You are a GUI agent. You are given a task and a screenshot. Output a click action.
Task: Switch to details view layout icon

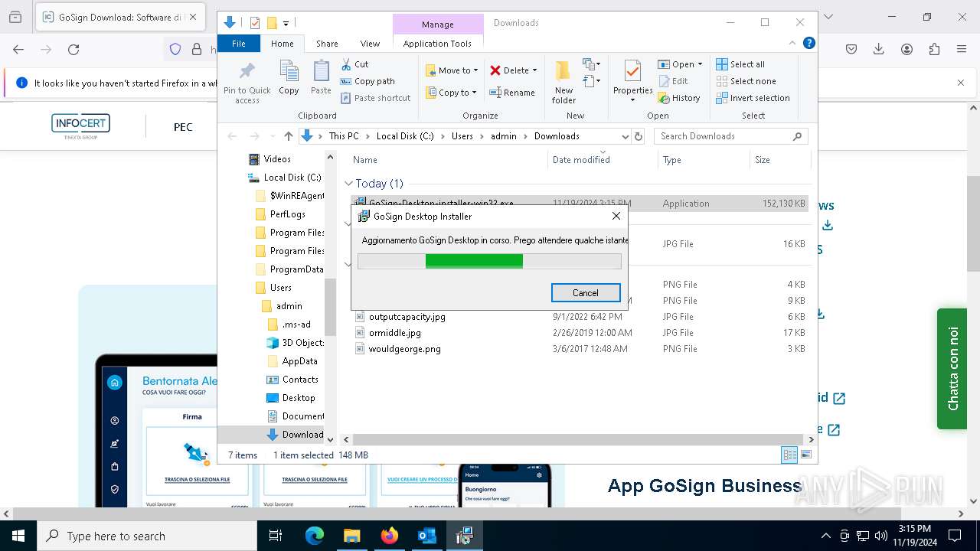789,455
